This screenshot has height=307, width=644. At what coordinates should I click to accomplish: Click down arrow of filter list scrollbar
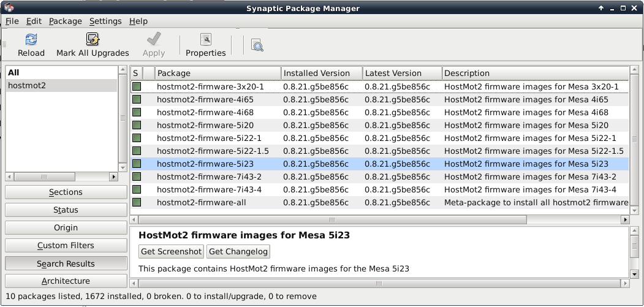point(123,167)
